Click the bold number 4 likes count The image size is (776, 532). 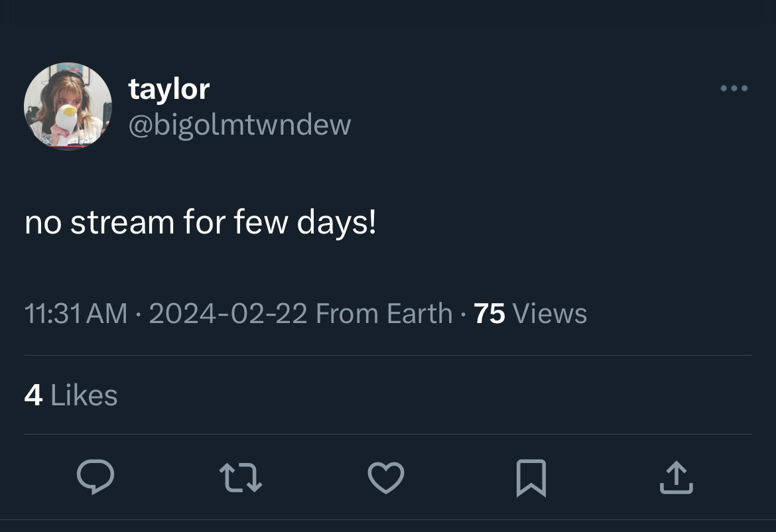click(x=33, y=395)
